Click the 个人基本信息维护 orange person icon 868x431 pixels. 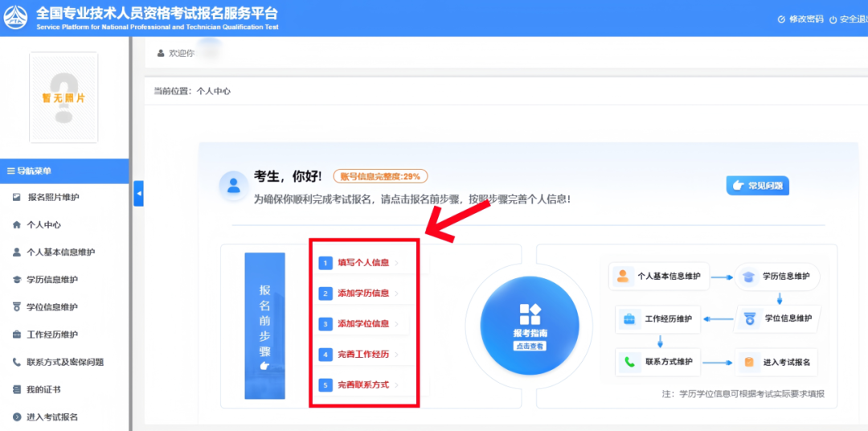[x=622, y=276]
